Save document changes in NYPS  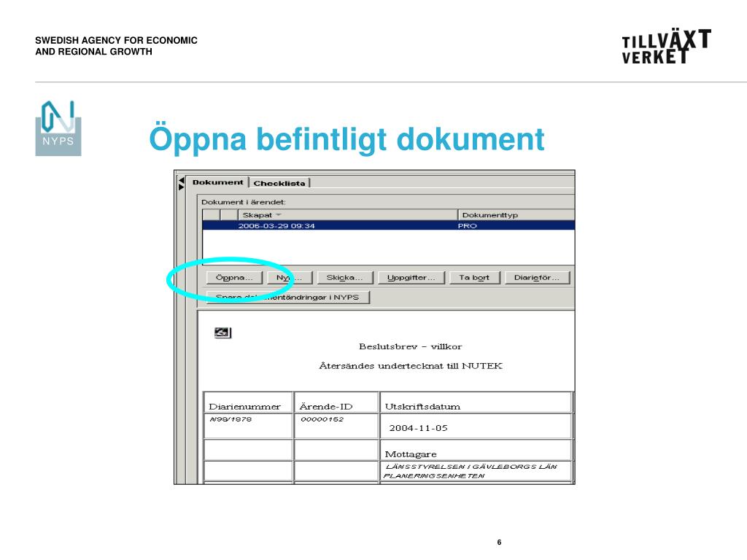pos(287,297)
